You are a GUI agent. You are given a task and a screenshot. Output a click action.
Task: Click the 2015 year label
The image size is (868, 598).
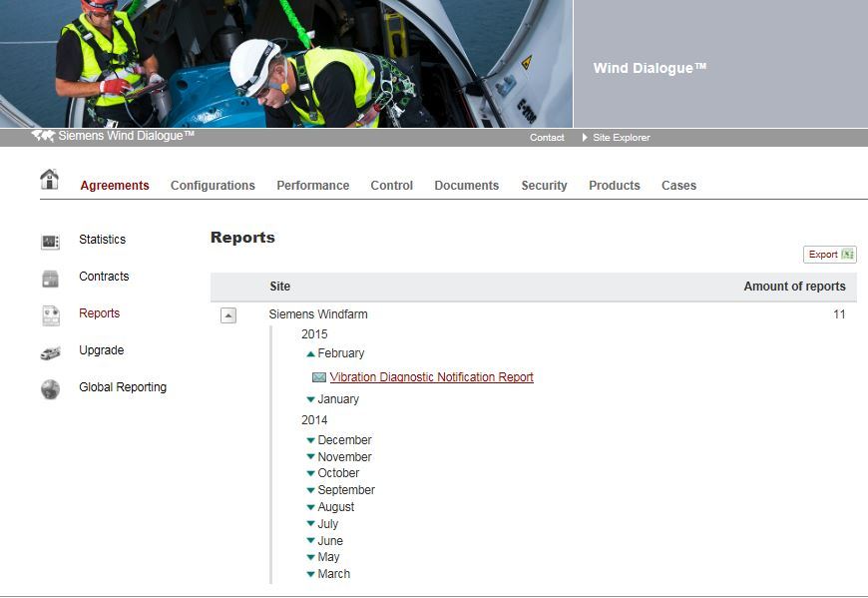(x=314, y=334)
